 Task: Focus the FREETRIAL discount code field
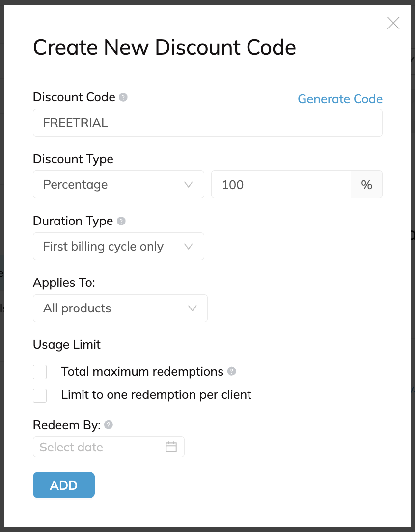pyautogui.click(x=208, y=123)
